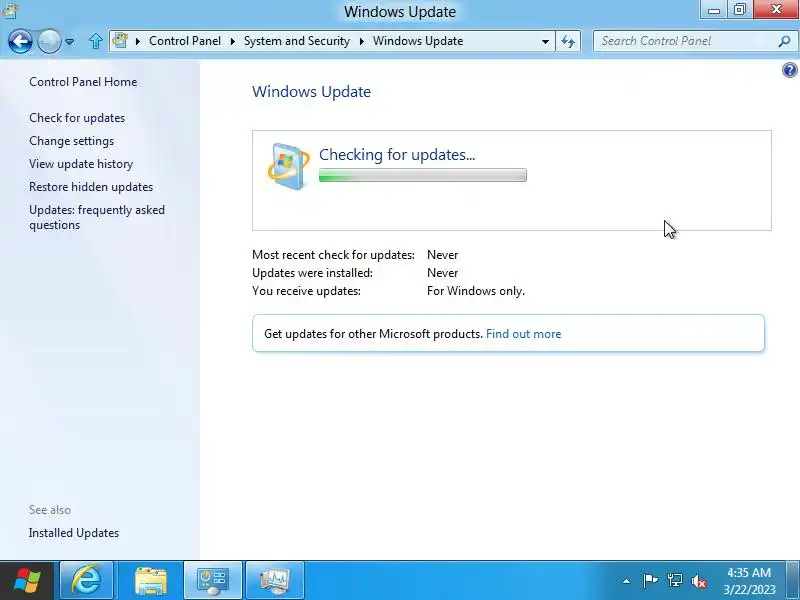Switch to the Control Panel taskbar button
Screen dimensions: 800x600
pyautogui.click(x=213, y=581)
